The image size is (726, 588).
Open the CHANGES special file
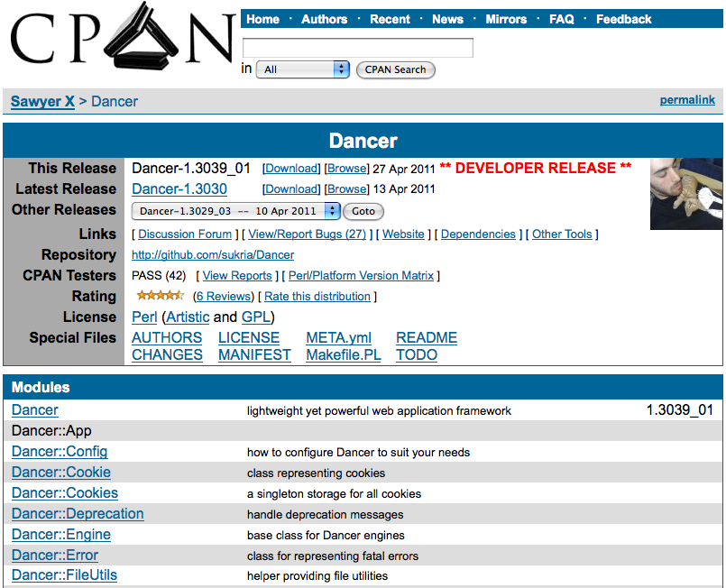pyautogui.click(x=167, y=354)
